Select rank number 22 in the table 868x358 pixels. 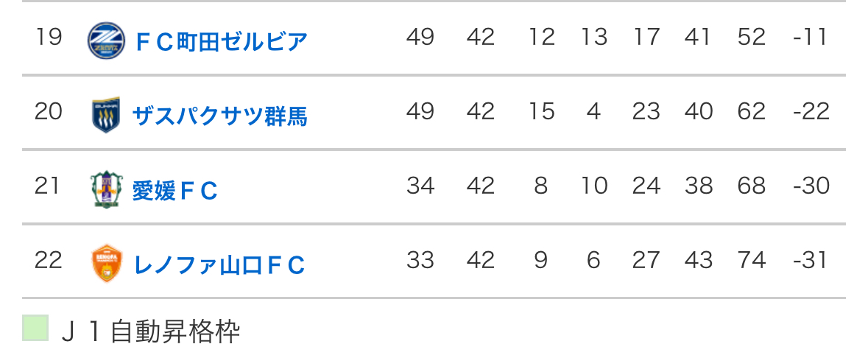(49, 260)
